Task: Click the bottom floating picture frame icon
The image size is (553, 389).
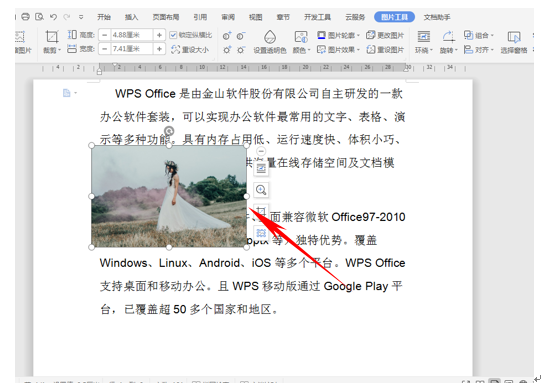Action: click(x=261, y=233)
